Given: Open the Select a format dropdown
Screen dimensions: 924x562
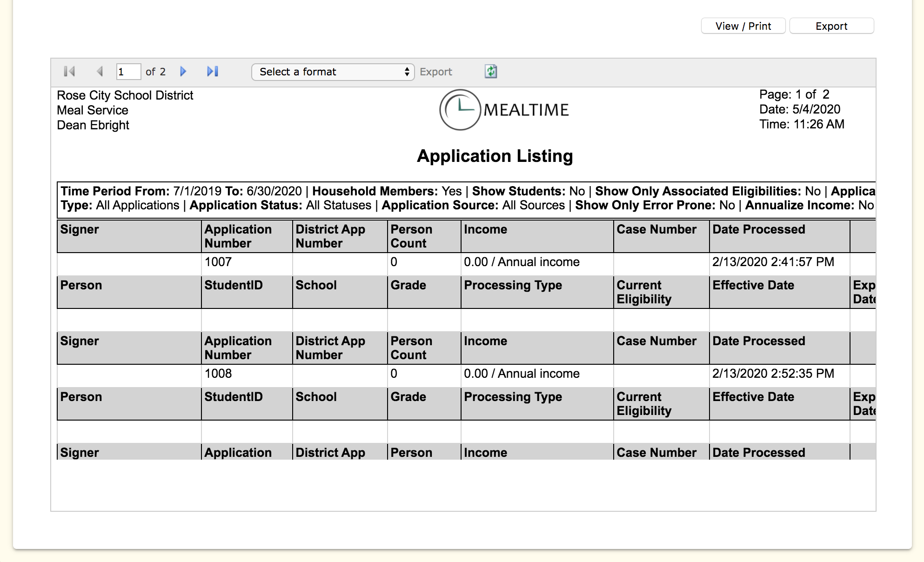Looking at the screenshot, I should tap(333, 72).
